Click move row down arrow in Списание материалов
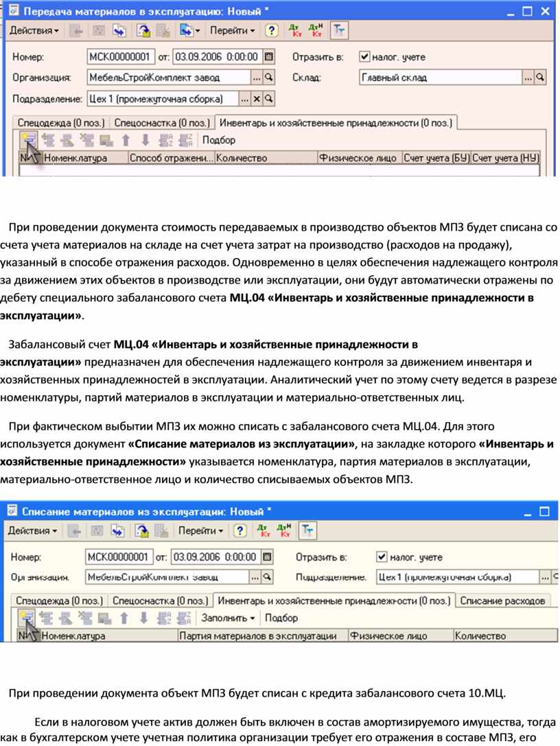The height and width of the screenshot is (746, 560). point(143,618)
